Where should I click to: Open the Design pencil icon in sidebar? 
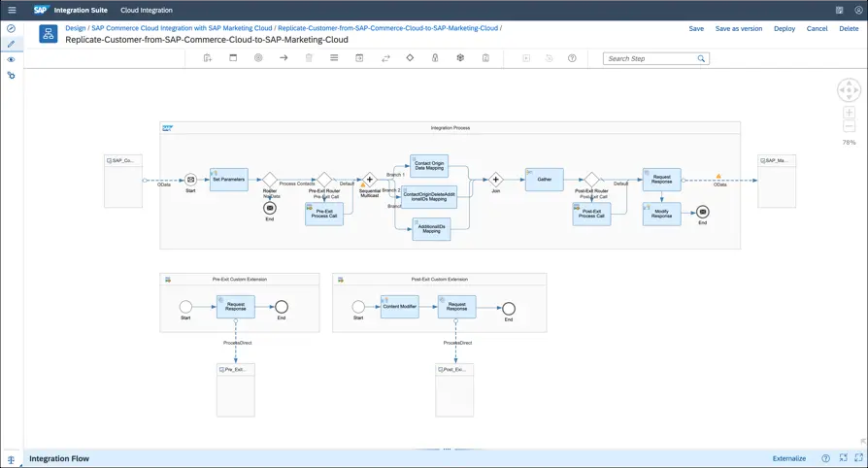click(x=12, y=44)
